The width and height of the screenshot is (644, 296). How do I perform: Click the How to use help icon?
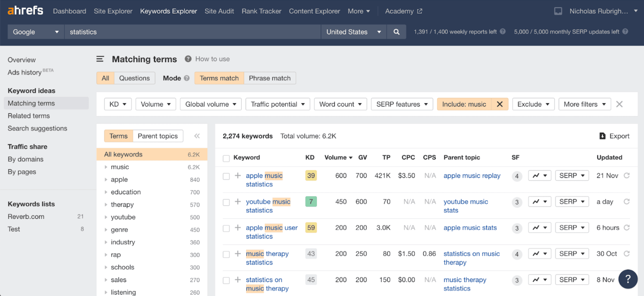point(188,59)
